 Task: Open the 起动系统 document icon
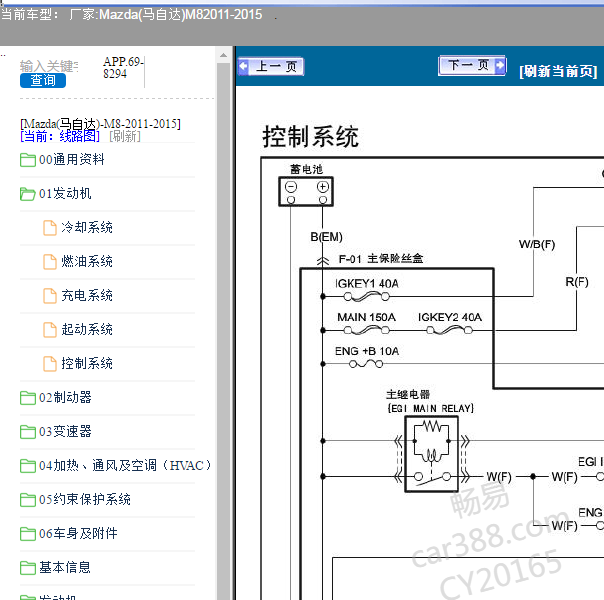(50, 329)
